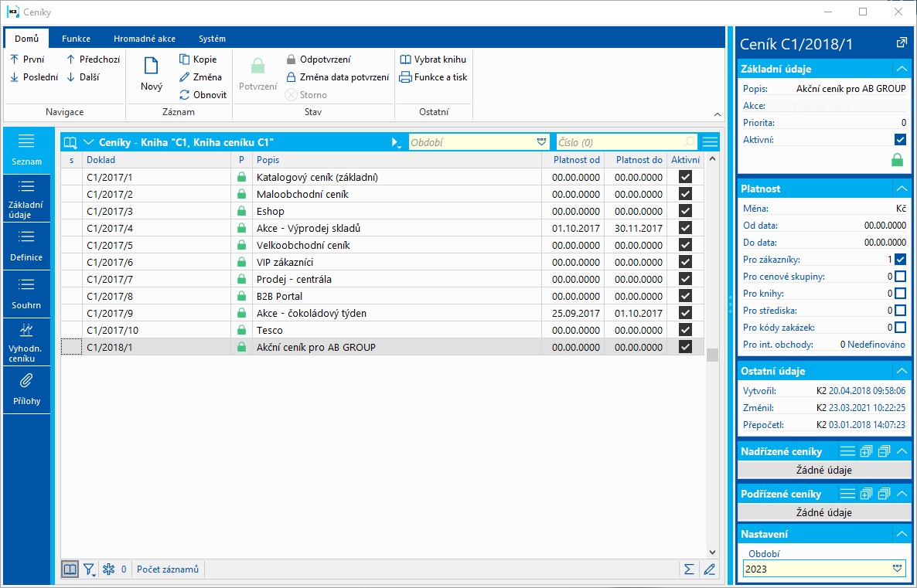This screenshot has width=917, height=588.
Task: Open the Období dropdown in Nastavení
Action: (x=897, y=569)
